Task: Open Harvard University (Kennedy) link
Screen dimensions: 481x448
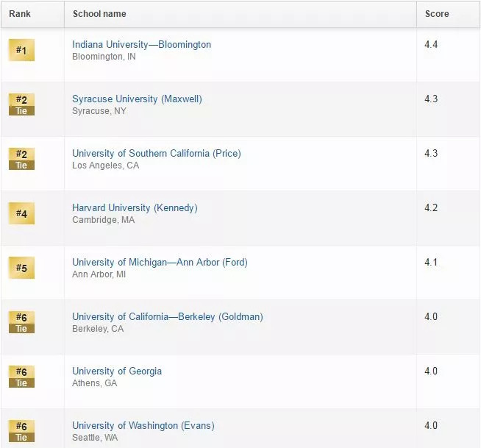Action: [135, 208]
